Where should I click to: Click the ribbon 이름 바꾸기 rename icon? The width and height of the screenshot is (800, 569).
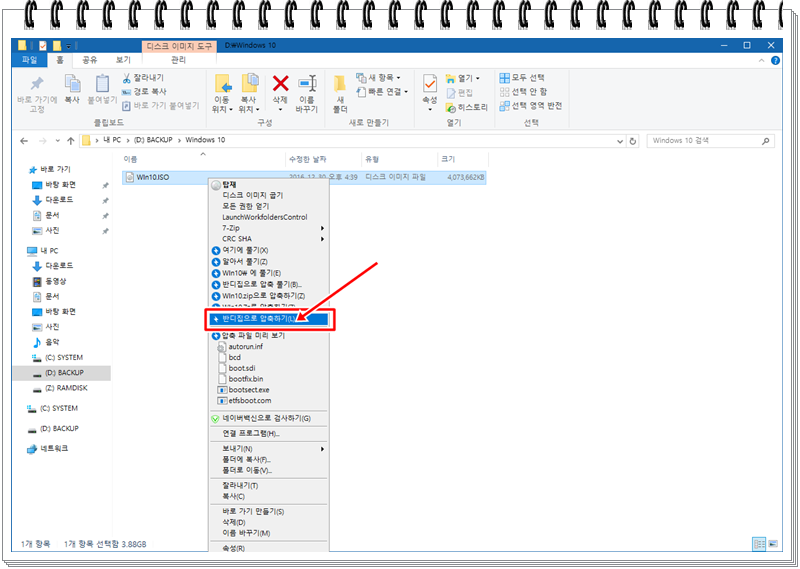click(307, 83)
